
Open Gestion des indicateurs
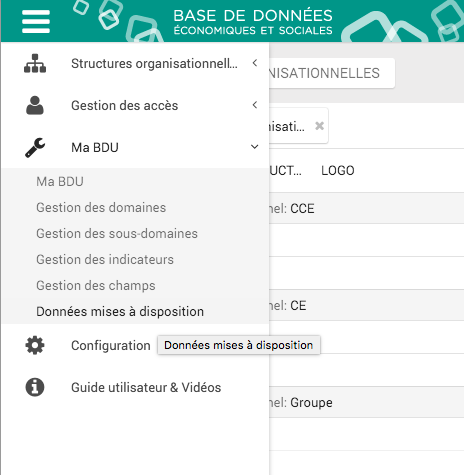[x=105, y=260]
